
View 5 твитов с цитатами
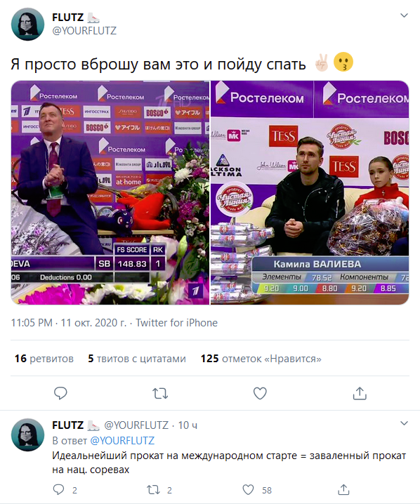coord(137,359)
